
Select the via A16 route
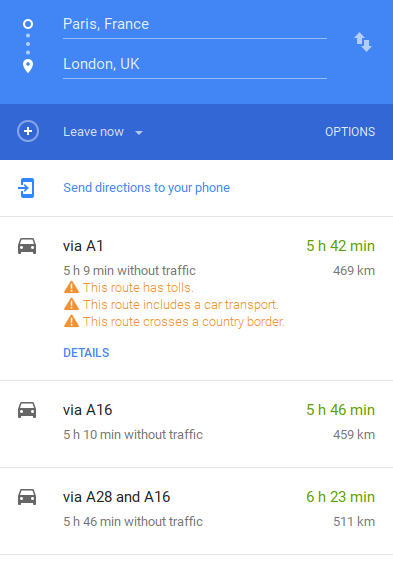click(x=196, y=424)
